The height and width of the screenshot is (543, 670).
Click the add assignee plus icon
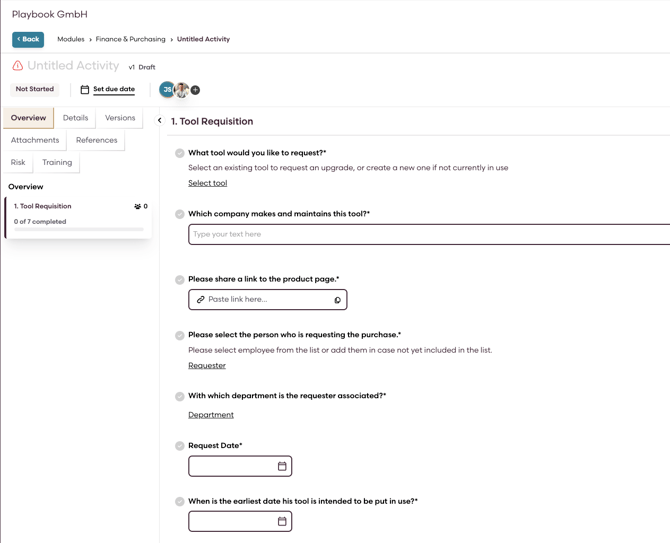click(196, 90)
